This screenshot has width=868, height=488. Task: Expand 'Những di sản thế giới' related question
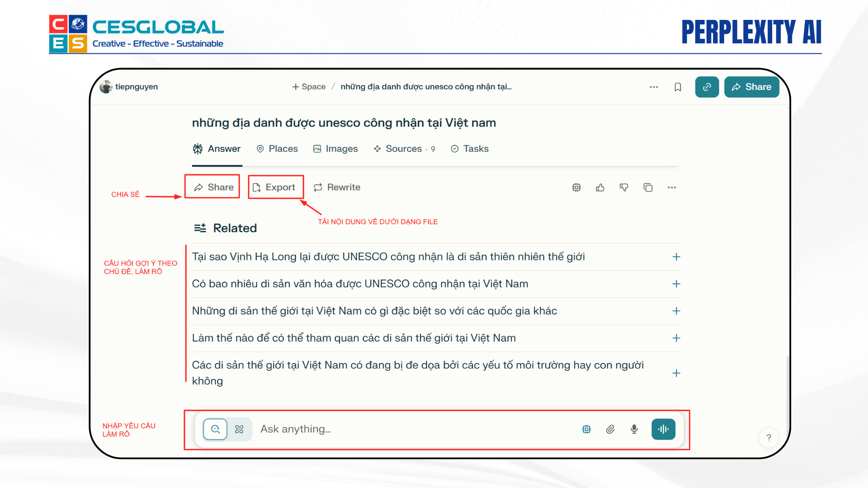[676, 311]
